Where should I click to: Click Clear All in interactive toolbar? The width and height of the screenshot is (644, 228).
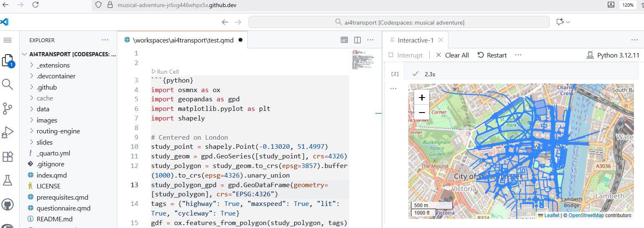[x=452, y=55]
